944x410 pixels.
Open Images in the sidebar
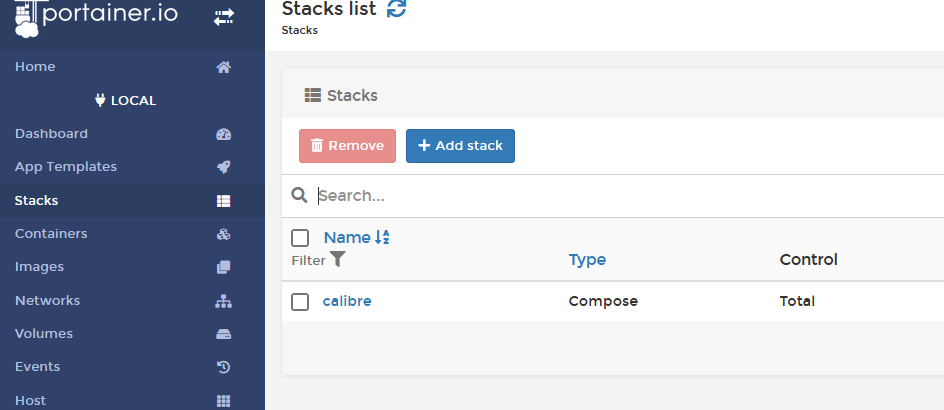pyautogui.click(x=40, y=267)
